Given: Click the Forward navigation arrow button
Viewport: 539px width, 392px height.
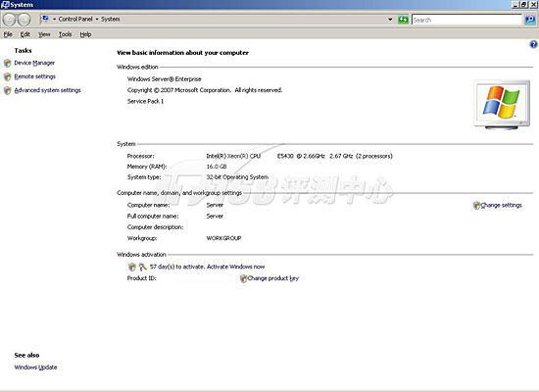Looking at the screenshot, I should coord(24,20).
